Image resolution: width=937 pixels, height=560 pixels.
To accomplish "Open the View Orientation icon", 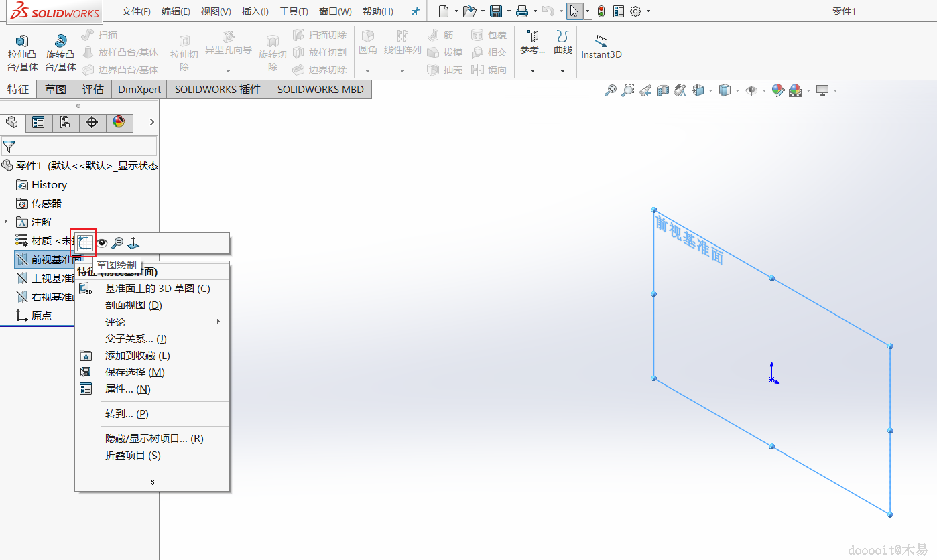I will (x=699, y=90).
